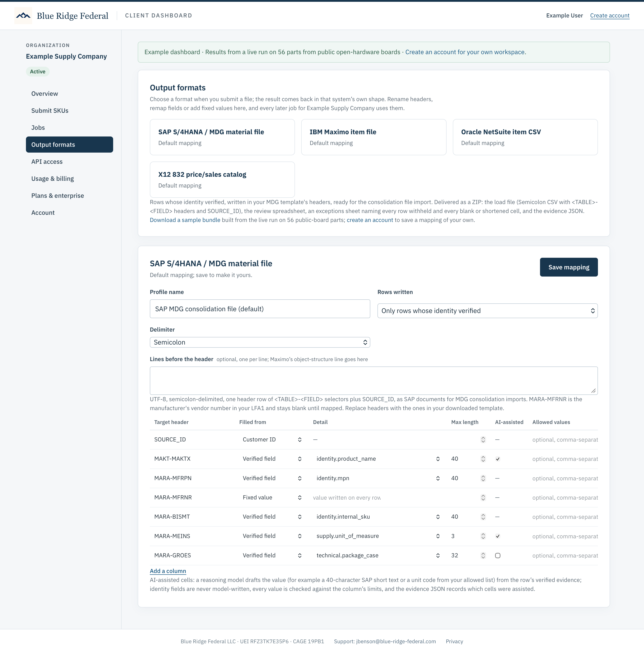Click the Active status badge

38,71
